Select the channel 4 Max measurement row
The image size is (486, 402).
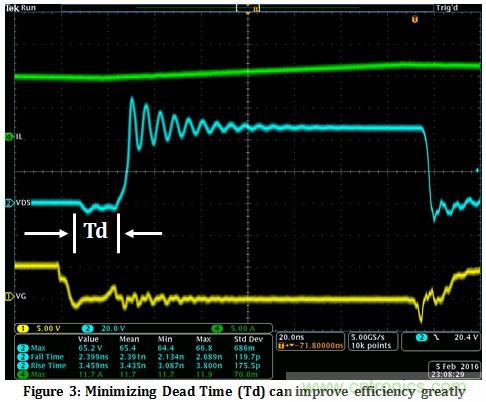click(143, 374)
